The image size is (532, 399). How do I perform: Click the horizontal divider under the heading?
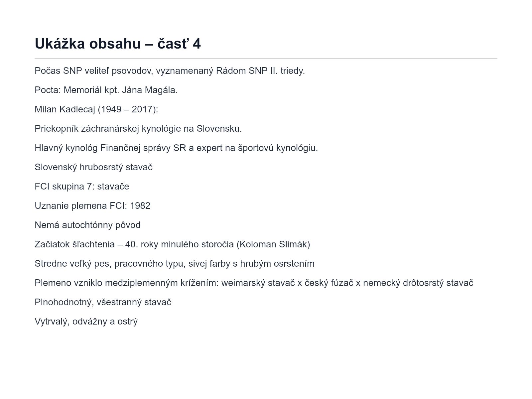[x=266, y=59]
